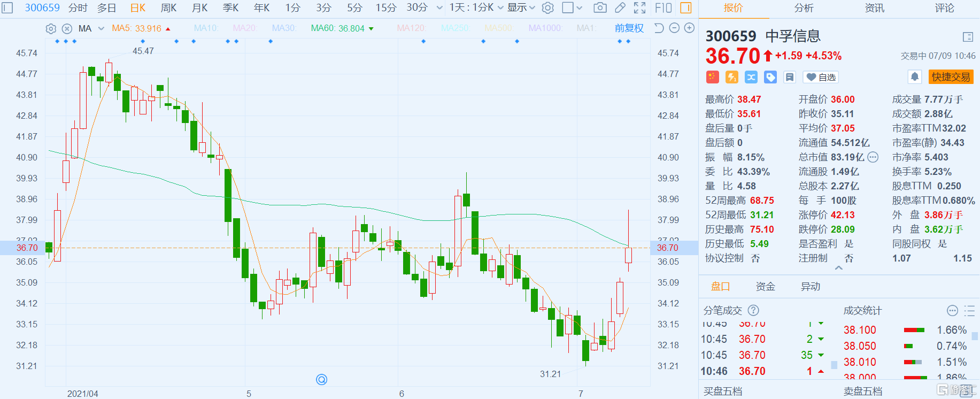The height and width of the screenshot is (399, 980).
Task: Click the 45.47 high price annotation
Action: [143, 51]
